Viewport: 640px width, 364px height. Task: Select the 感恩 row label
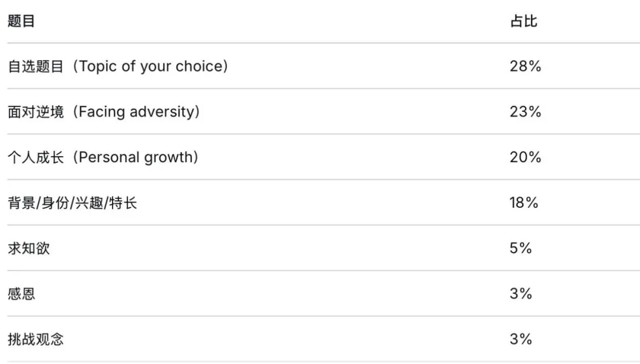(x=21, y=294)
